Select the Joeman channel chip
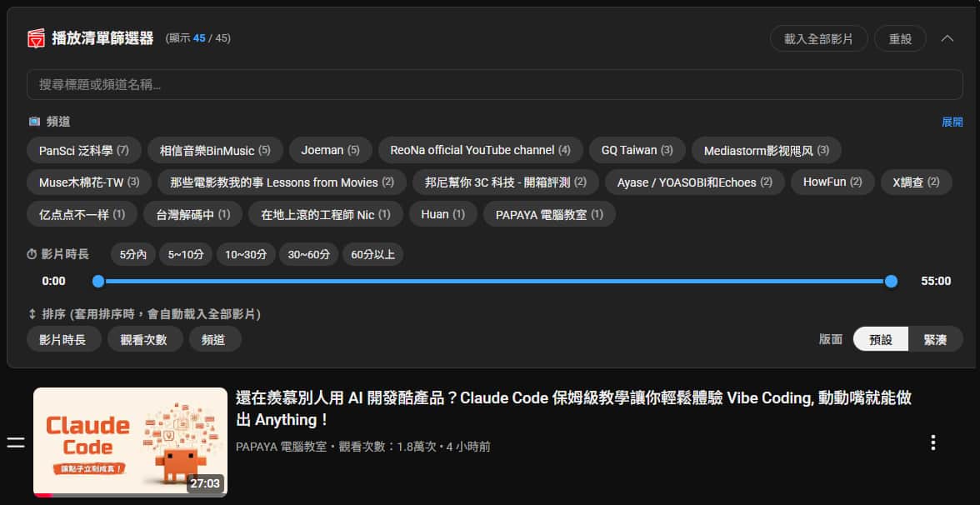 pyautogui.click(x=330, y=150)
